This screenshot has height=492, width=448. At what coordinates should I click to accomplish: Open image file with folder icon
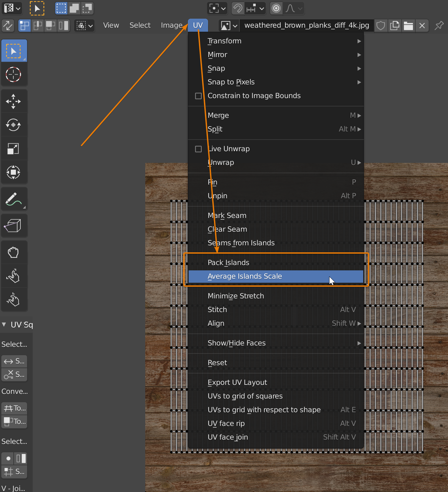[x=408, y=25]
